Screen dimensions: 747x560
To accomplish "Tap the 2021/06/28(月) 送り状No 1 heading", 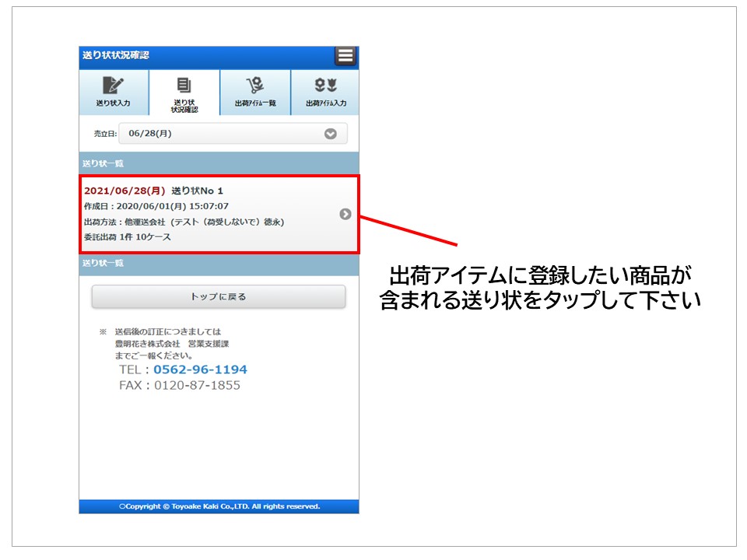I will (153, 191).
